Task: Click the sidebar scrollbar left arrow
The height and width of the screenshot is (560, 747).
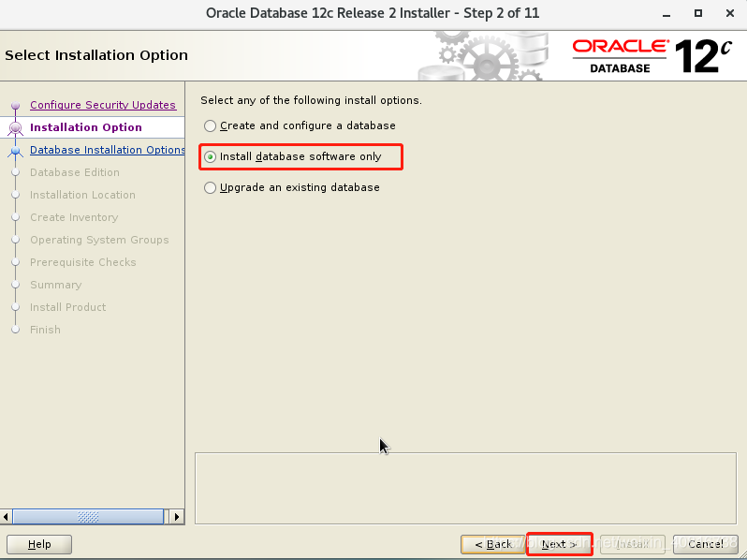Action: [x=6, y=517]
